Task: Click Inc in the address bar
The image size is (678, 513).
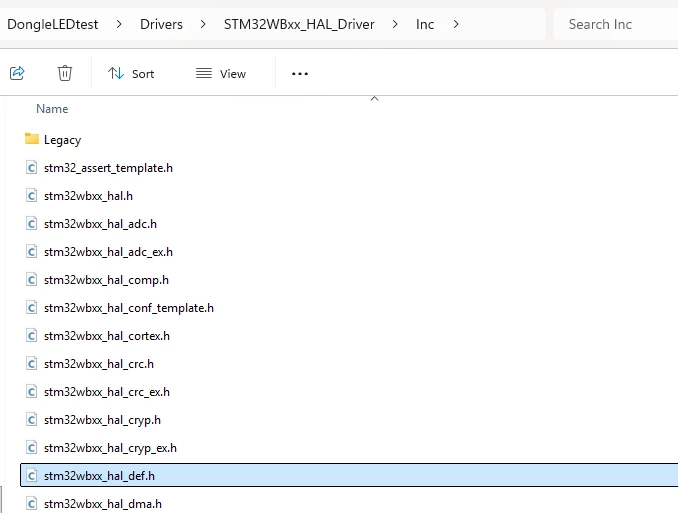Action: (425, 24)
